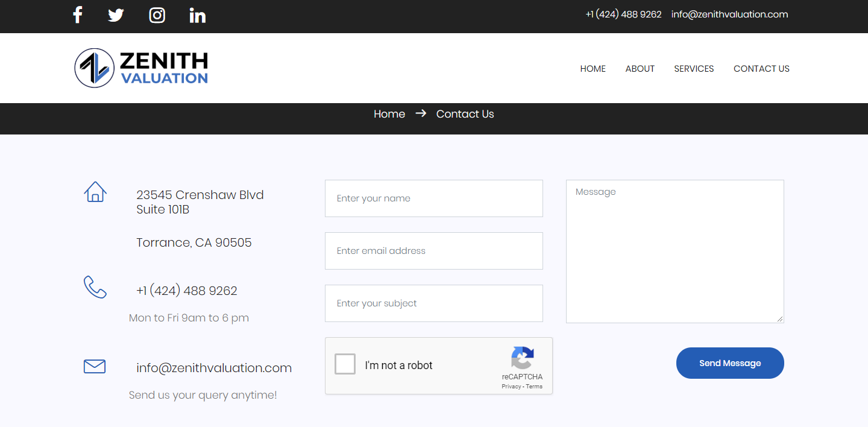Screen dimensions: 868x427
Task: Check the I'm not a robot box
Action: coord(345,364)
